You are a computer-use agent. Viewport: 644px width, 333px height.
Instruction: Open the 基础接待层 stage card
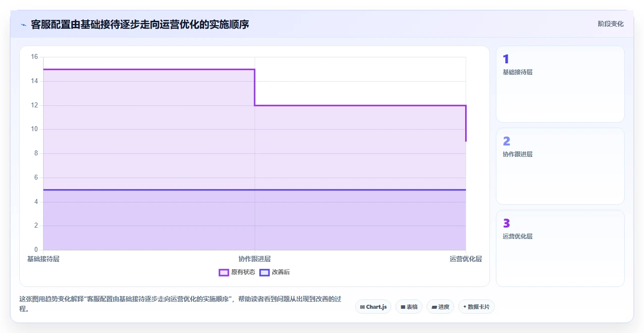560,84
